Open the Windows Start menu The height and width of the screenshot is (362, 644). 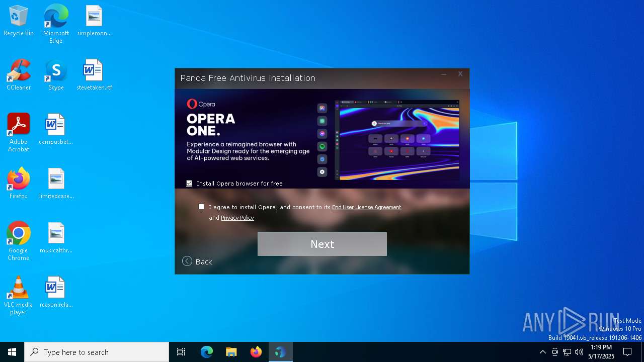click(12, 352)
